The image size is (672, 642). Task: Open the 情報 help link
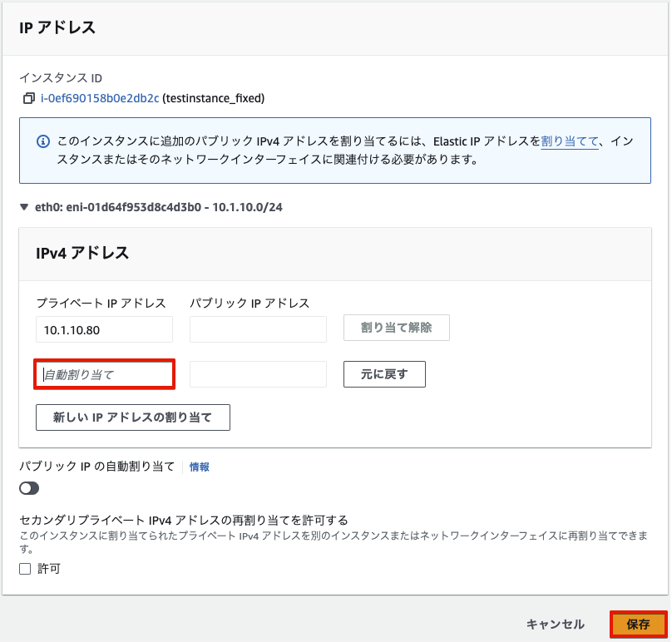(x=201, y=467)
